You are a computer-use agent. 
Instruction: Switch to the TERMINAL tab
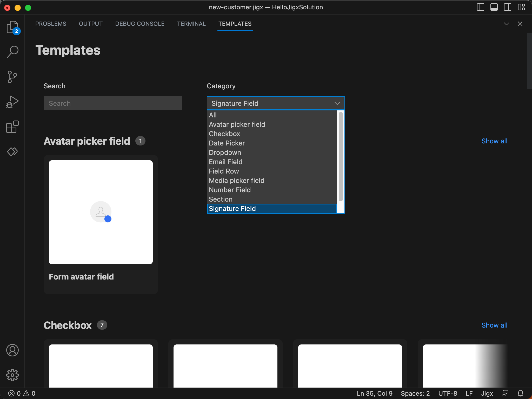(x=191, y=24)
